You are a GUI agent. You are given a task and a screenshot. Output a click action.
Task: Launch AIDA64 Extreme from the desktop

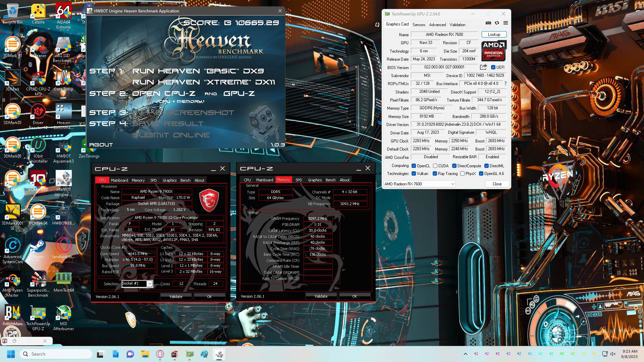pyautogui.click(x=63, y=16)
